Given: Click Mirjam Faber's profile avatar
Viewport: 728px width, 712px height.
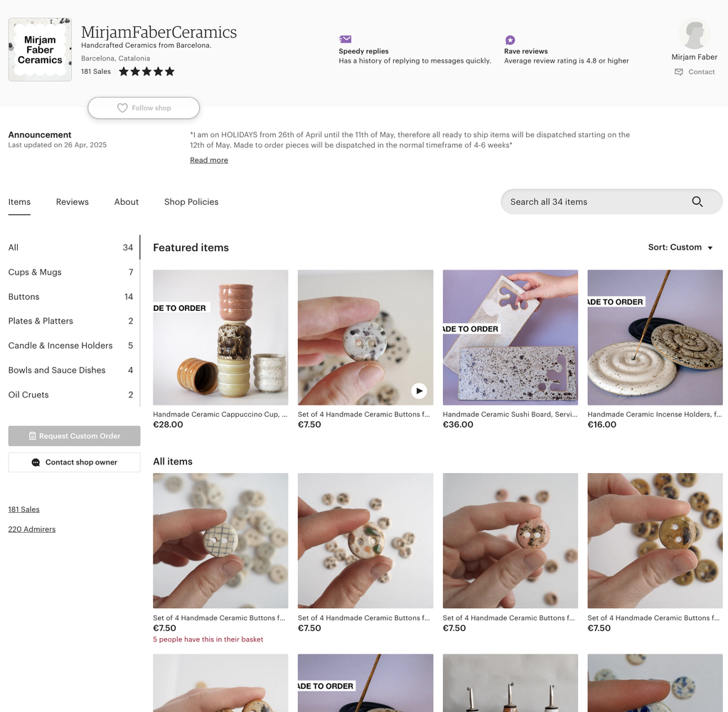Looking at the screenshot, I should click(x=694, y=34).
